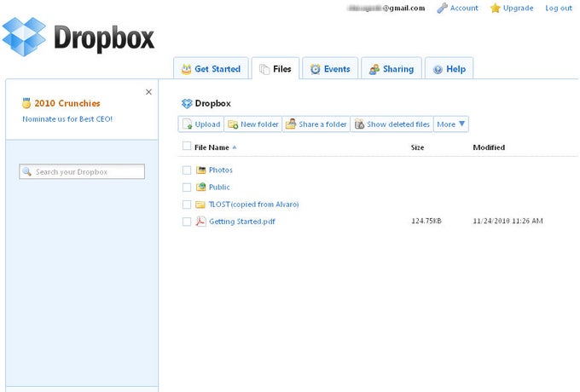
Task: Open the 2010 Crunchies heading link
Action: (67, 103)
